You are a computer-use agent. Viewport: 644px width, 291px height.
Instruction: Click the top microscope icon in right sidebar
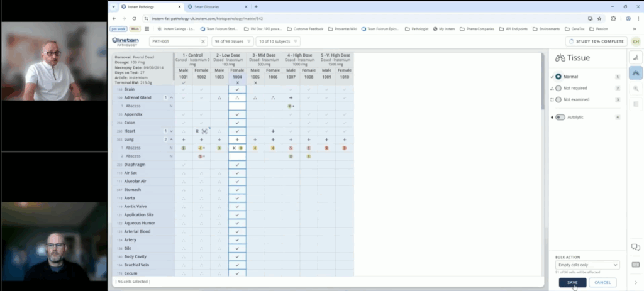(635, 57)
